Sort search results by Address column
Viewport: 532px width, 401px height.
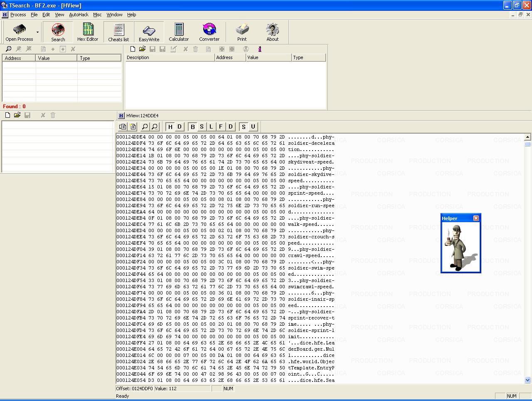point(19,58)
